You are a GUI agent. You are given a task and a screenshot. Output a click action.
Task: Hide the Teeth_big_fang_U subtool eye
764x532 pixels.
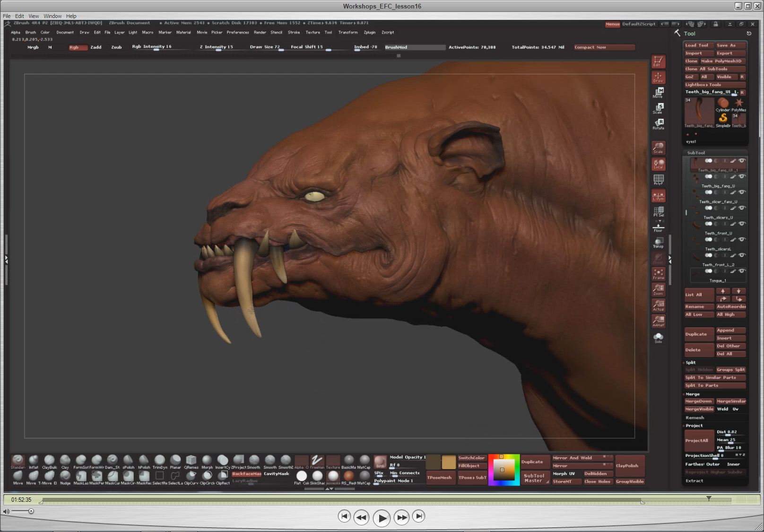click(x=742, y=176)
